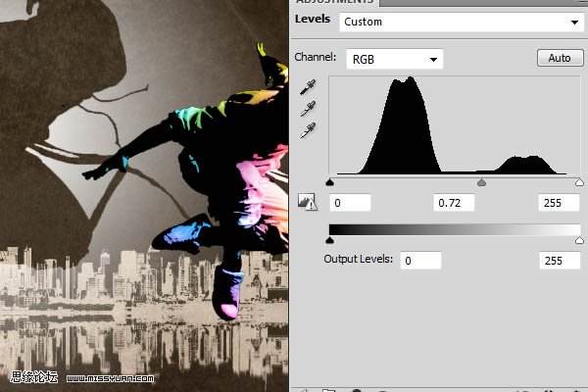
Task: Click the 'Levels' panel heading
Action: [x=313, y=19]
